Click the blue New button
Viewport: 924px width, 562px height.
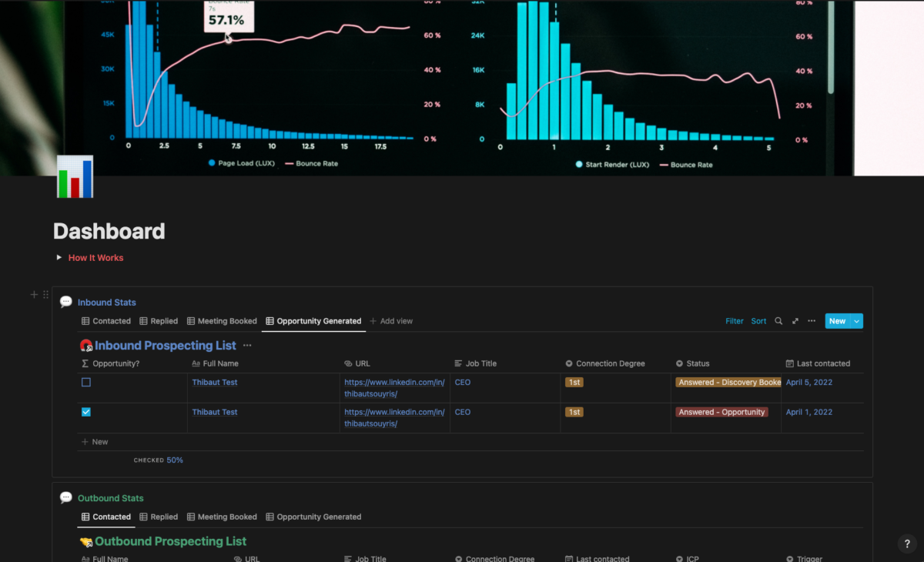pos(837,321)
